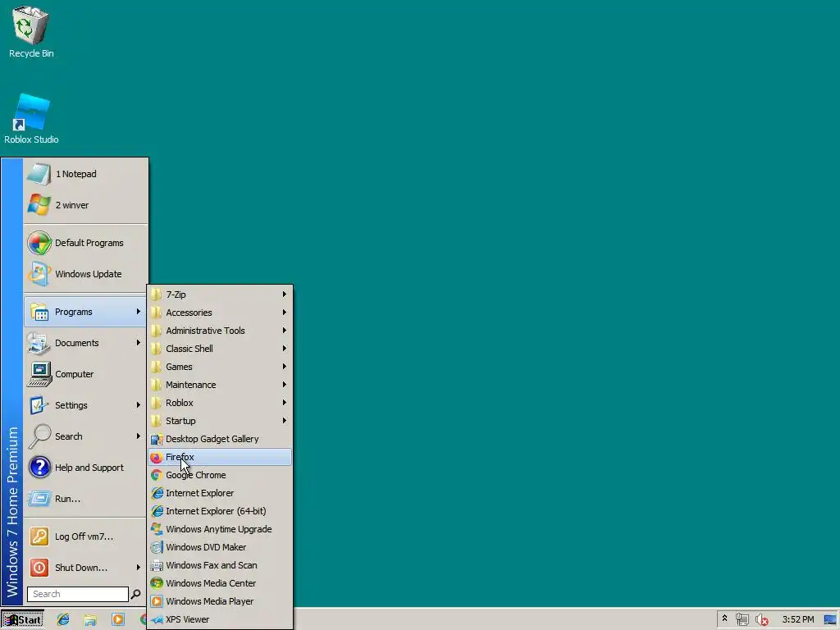Click the winver entry icon
This screenshot has width=840, height=630.
coord(39,205)
